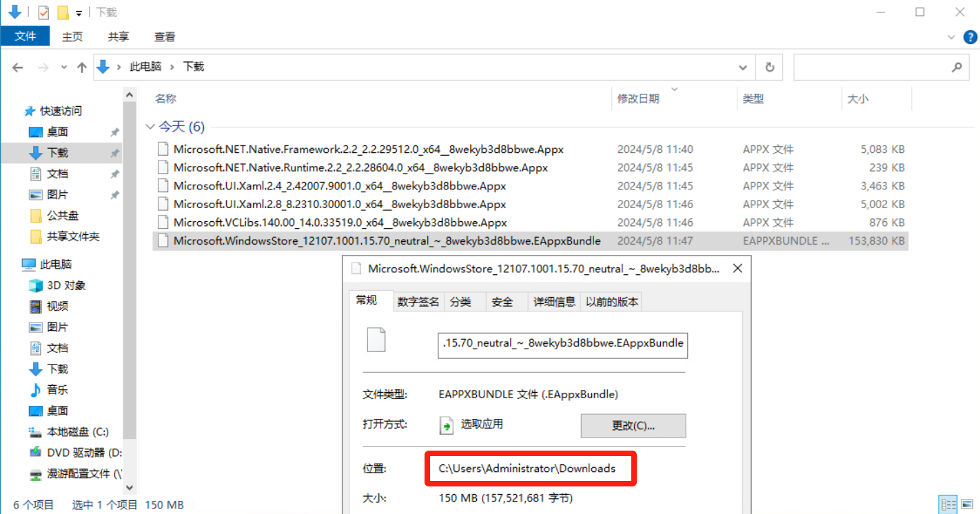Switch to large thumbnails view icon
The height and width of the screenshot is (514, 980).
[968, 505]
